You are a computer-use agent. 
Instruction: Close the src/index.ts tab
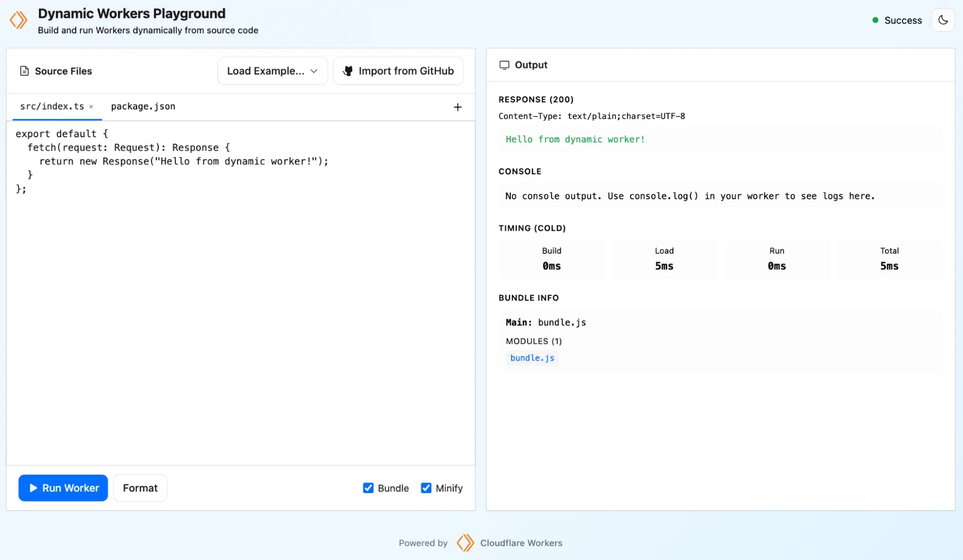click(91, 106)
